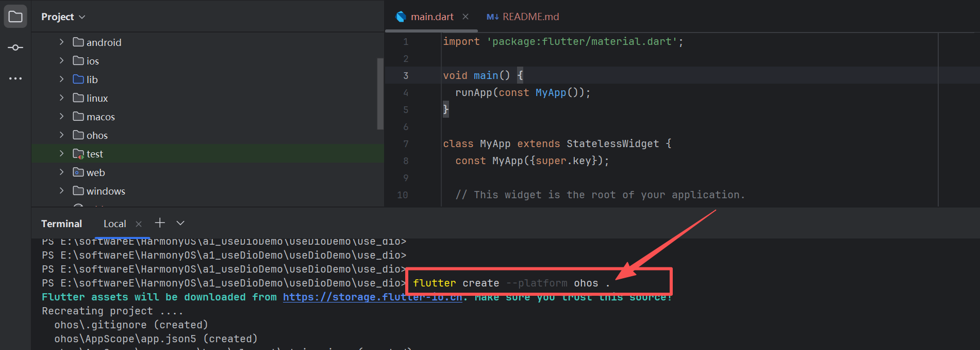Close the main.dart editor tab
The height and width of the screenshot is (350, 980).
tap(466, 17)
